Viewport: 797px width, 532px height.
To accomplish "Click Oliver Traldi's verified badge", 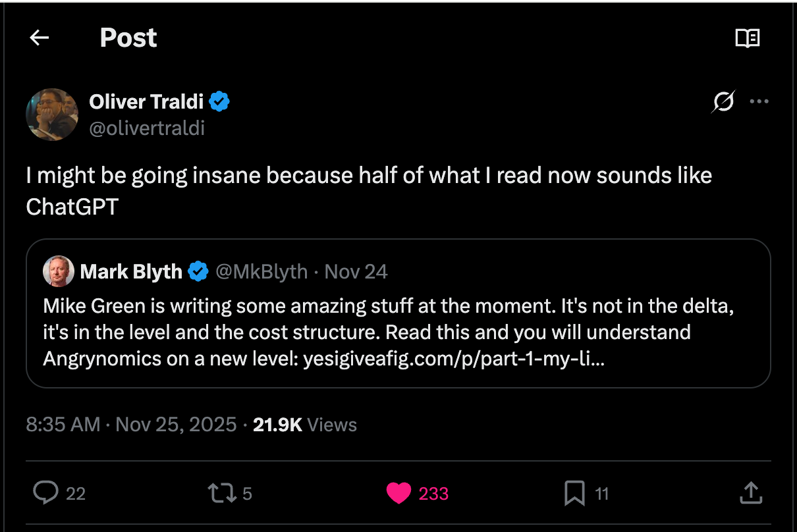I will point(220,101).
